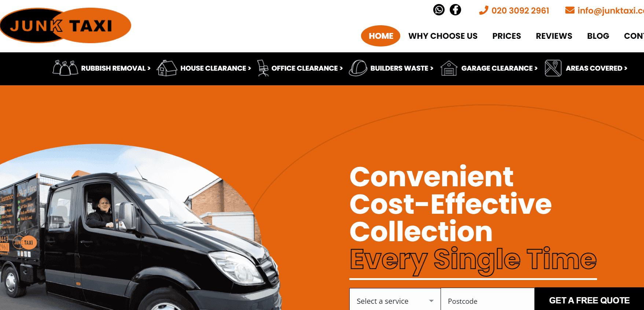This screenshot has width=644, height=310.
Task: Click the Junk Taxi logo
Action: coord(65,26)
